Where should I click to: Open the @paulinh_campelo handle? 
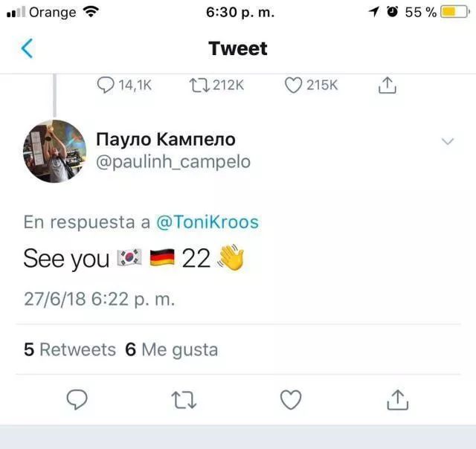point(173,162)
